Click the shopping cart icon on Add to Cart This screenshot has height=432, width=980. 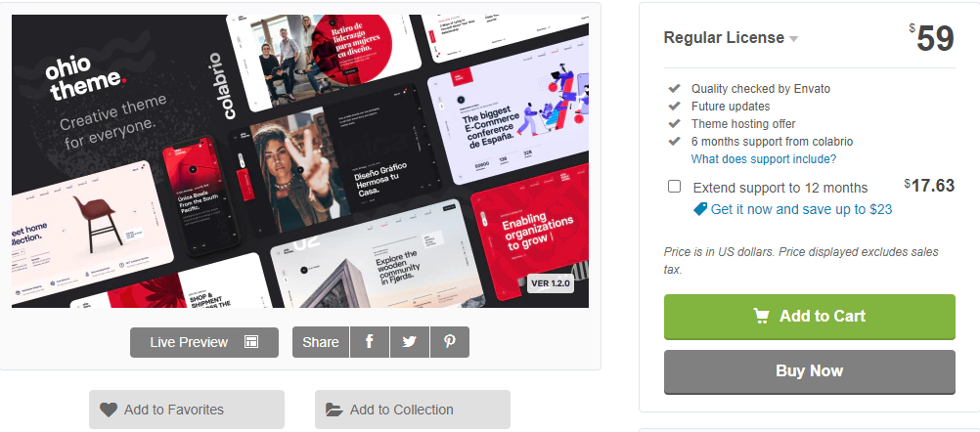[x=761, y=316]
